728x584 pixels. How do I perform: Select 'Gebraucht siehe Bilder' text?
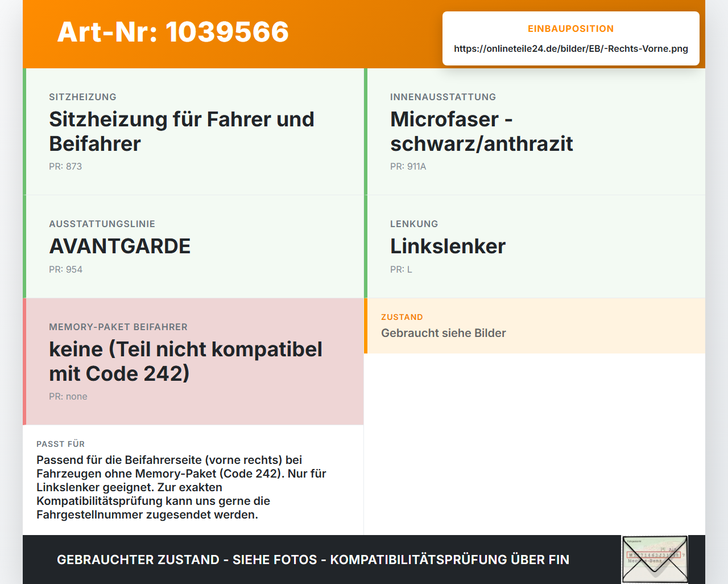(x=444, y=333)
